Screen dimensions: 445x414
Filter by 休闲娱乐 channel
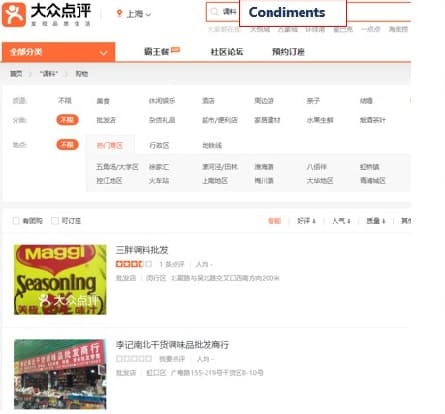tap(162, 100)
